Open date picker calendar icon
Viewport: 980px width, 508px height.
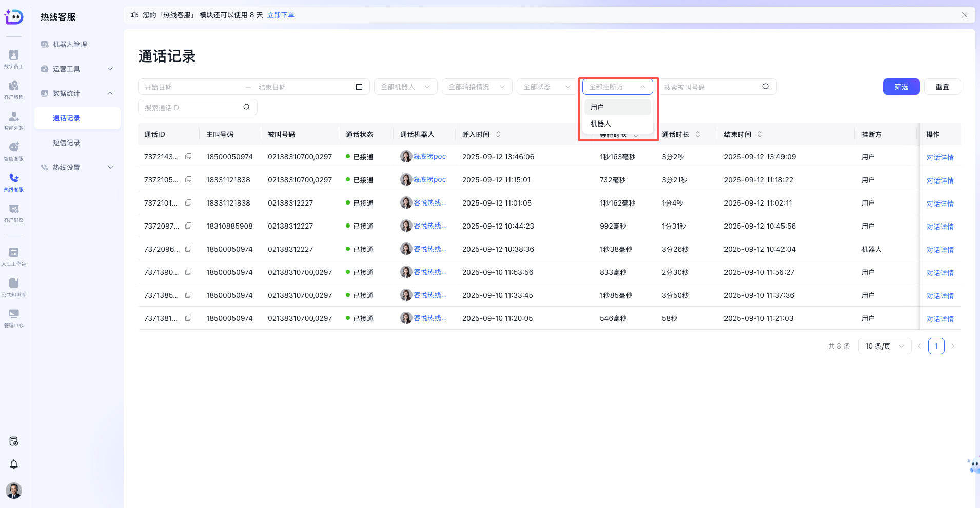click(x=359, y=87)
